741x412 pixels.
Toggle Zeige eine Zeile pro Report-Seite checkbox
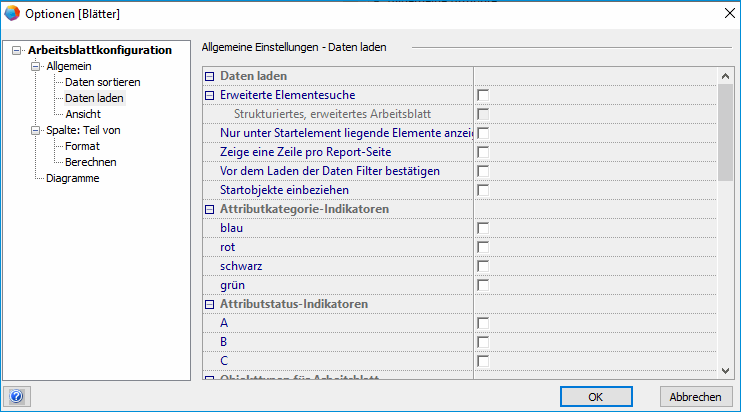[x=483, y=152]
